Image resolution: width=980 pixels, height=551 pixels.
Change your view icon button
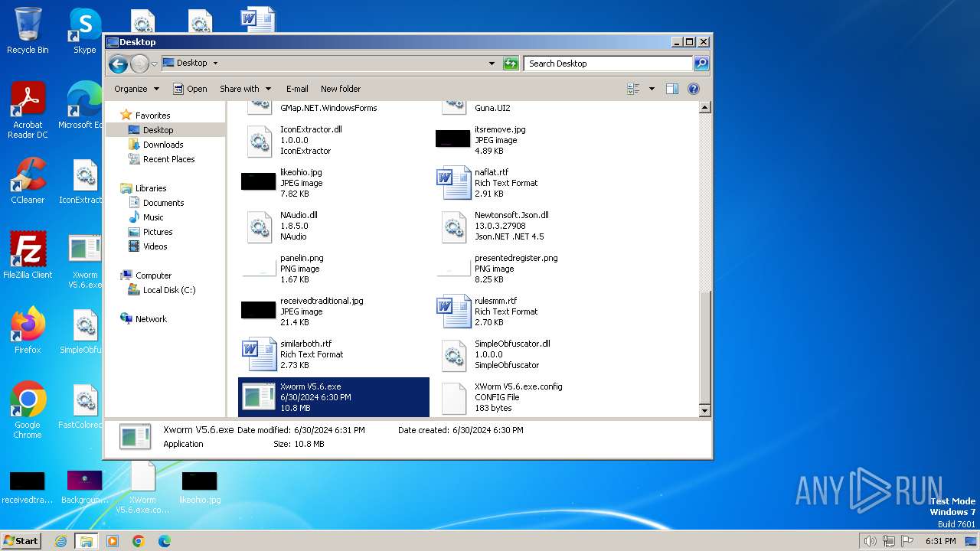tap(633, 89)
